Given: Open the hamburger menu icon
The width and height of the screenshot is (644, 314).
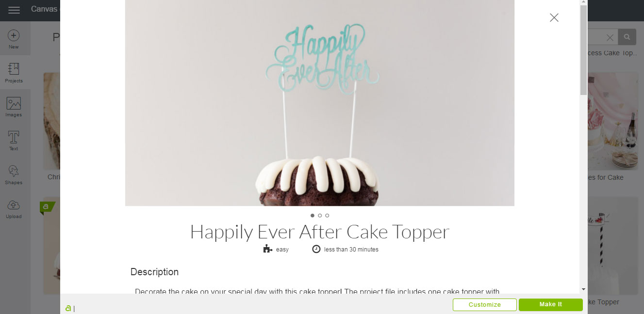Looking at the screenshot, I should [14, 10].
